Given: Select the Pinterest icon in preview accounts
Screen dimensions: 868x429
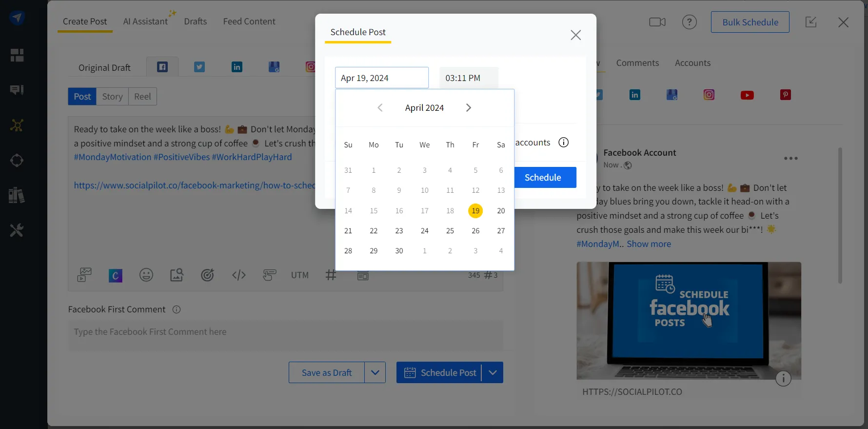Looking at the screenshot, I should click(785, 95).
